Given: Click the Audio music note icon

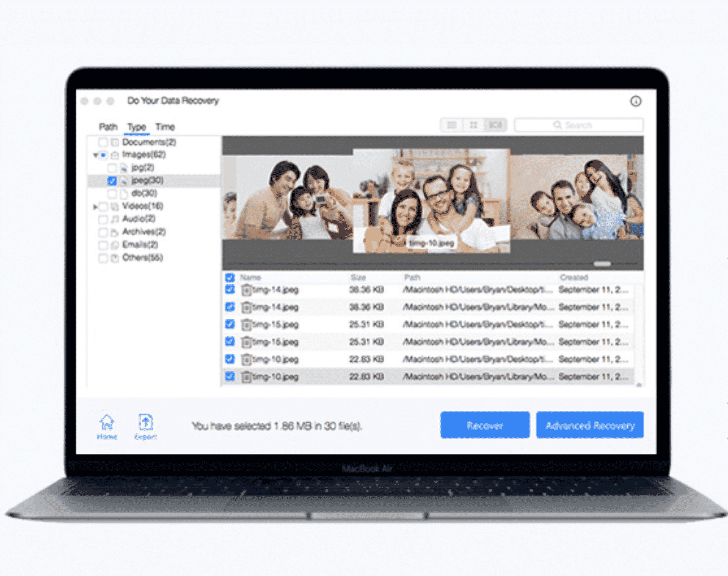Looking at the screenshot, I should [115, 219].
